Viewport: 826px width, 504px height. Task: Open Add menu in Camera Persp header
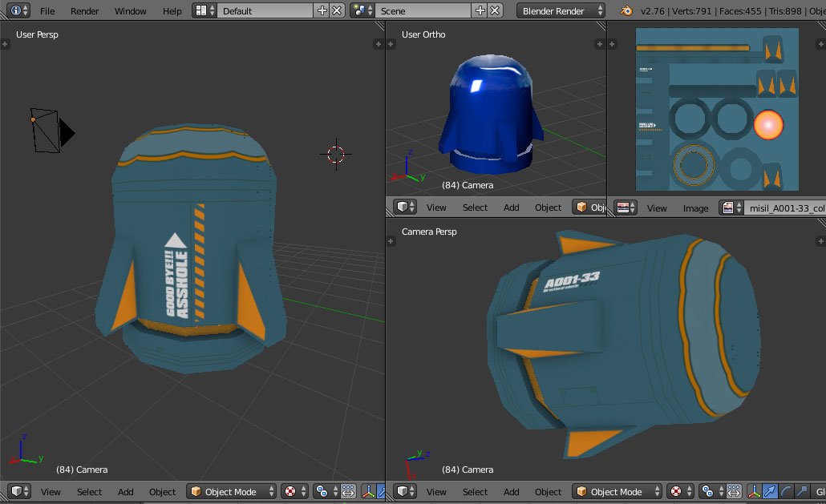(x=511, y=492)
